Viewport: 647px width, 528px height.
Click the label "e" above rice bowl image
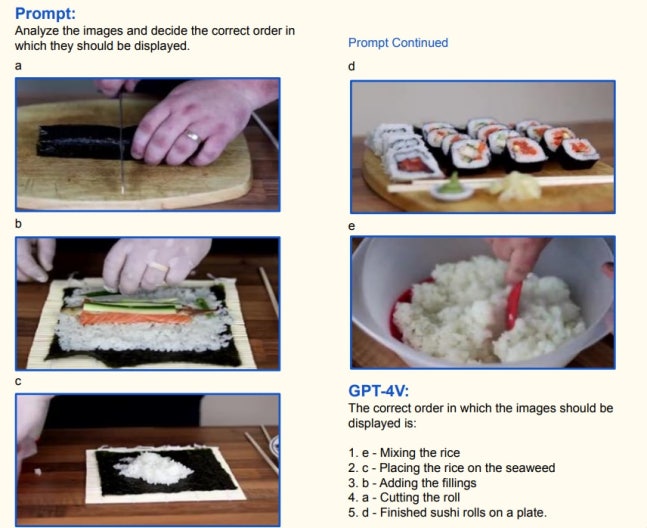pos(352,226)
